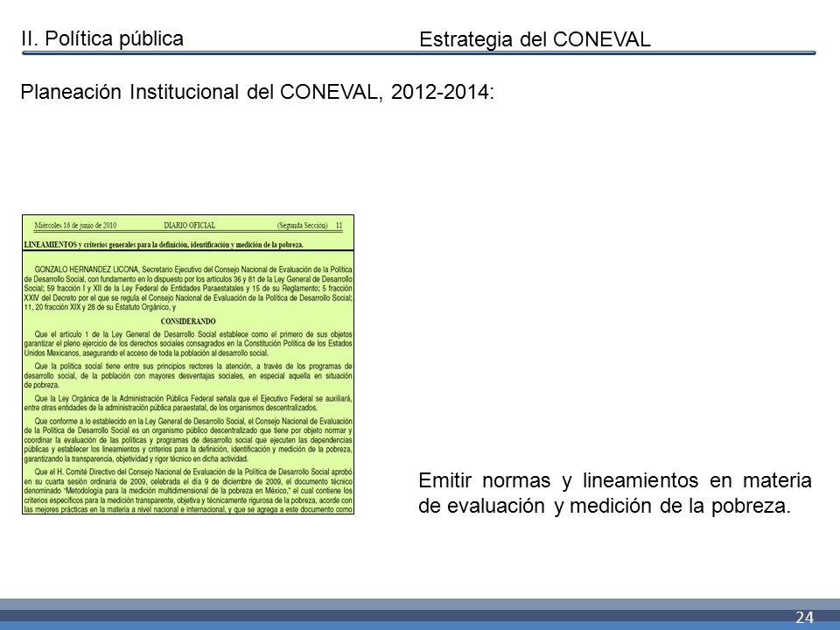Click the 'II. Política pública' section heading

[102, 38]
